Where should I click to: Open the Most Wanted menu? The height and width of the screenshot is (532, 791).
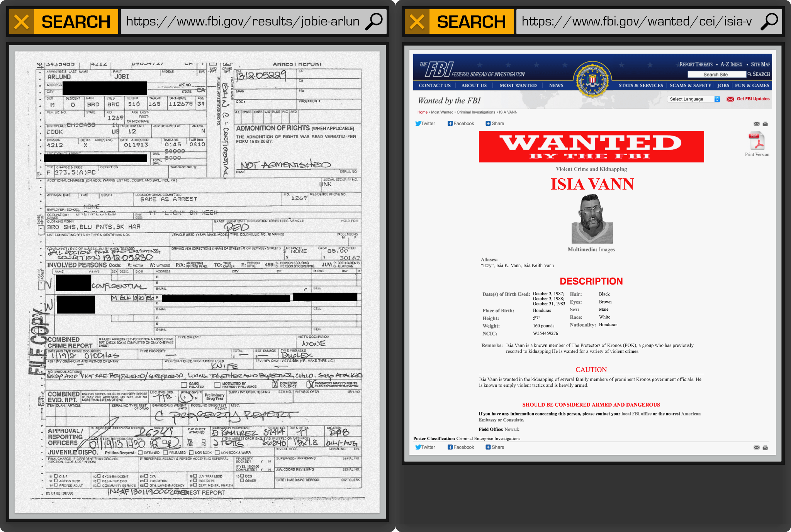tap(518, 86)
